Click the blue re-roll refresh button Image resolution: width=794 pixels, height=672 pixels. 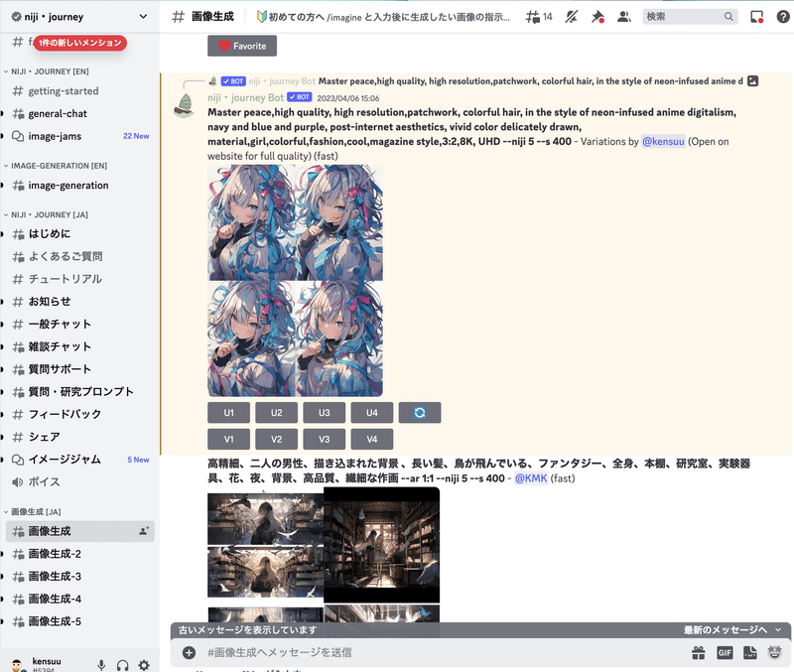click(x=420, y=413)
